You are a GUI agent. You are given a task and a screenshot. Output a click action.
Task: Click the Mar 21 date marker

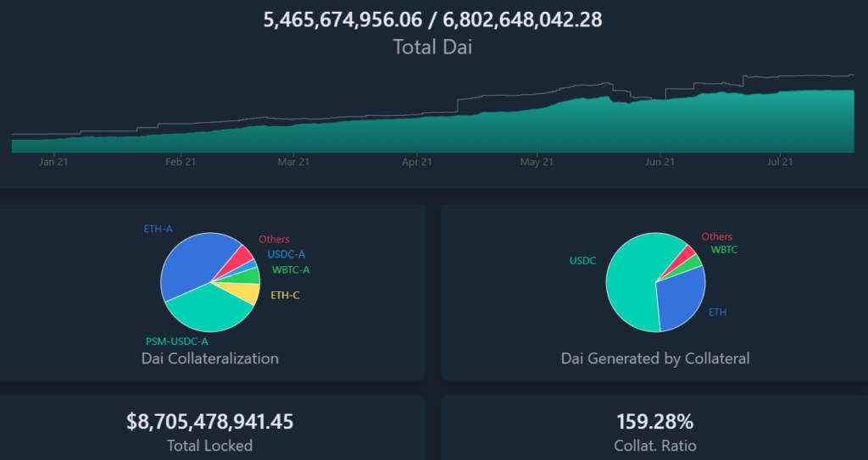(293, 162)
